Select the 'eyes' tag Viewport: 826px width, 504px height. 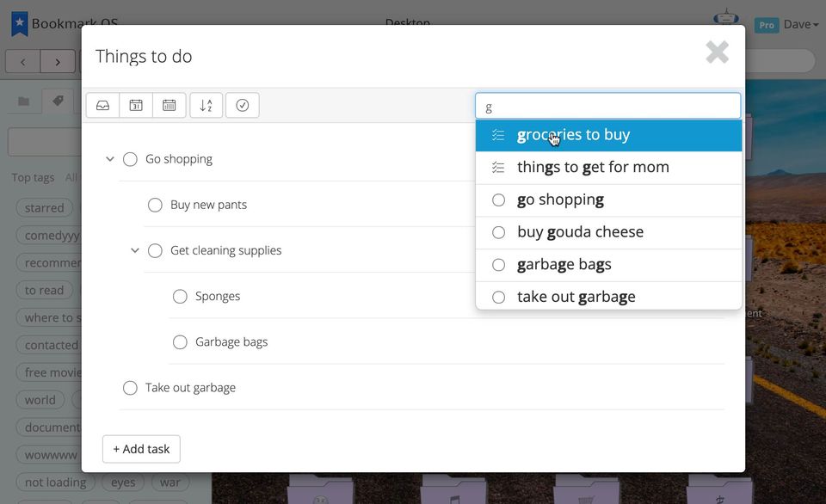(123, 482)
